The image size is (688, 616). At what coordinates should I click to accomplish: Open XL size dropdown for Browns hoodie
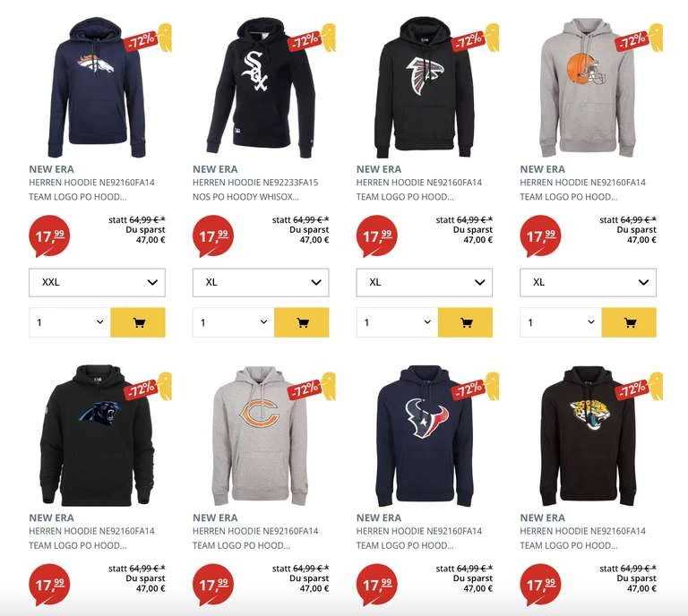click(588, 282)
